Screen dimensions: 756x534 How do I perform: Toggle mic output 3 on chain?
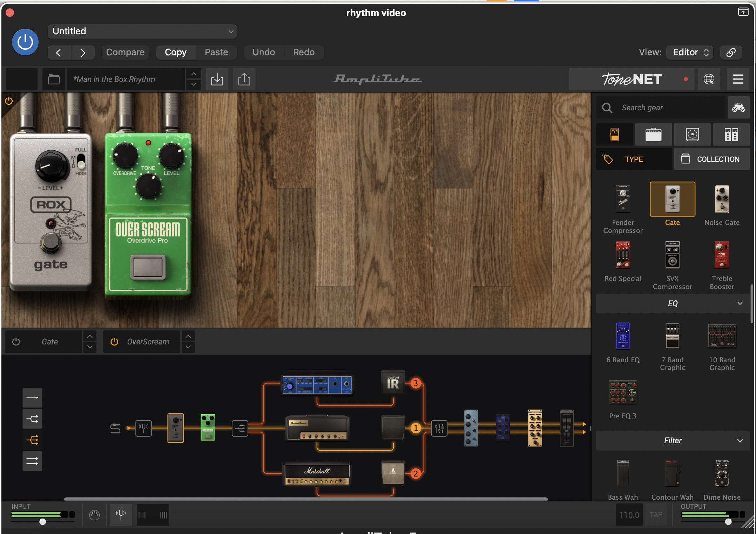click(x=416, y=383)
